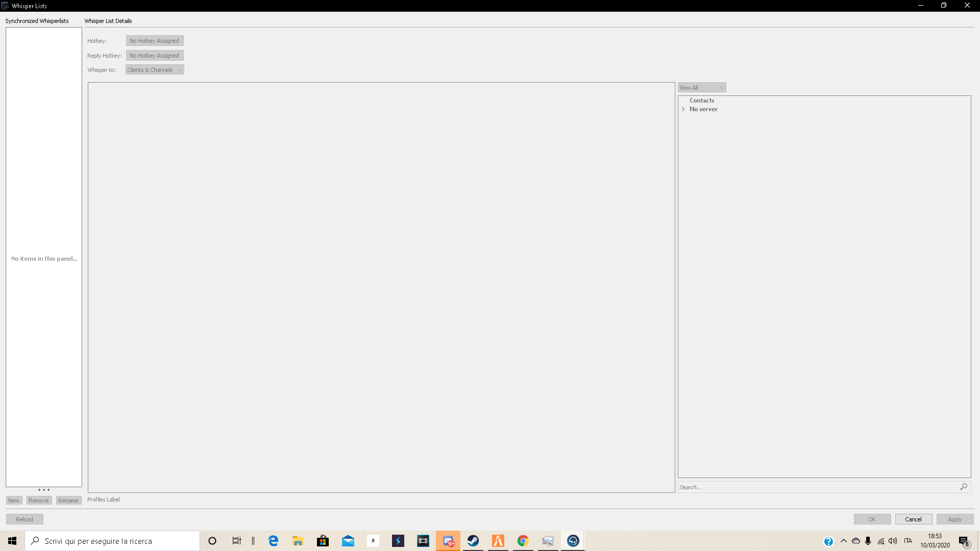Image resolution: width=980 pixels, height=551 pixels.
Task: Click the Rename button
Action: 68,500
